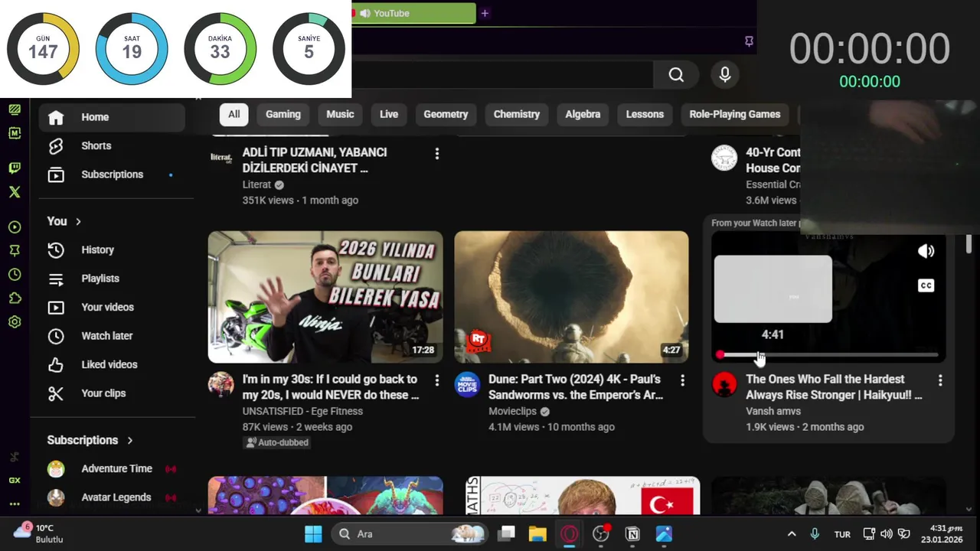Filter feed by Live chip
This screenshot has height=551, width=980.
click(x=389, y=114)
